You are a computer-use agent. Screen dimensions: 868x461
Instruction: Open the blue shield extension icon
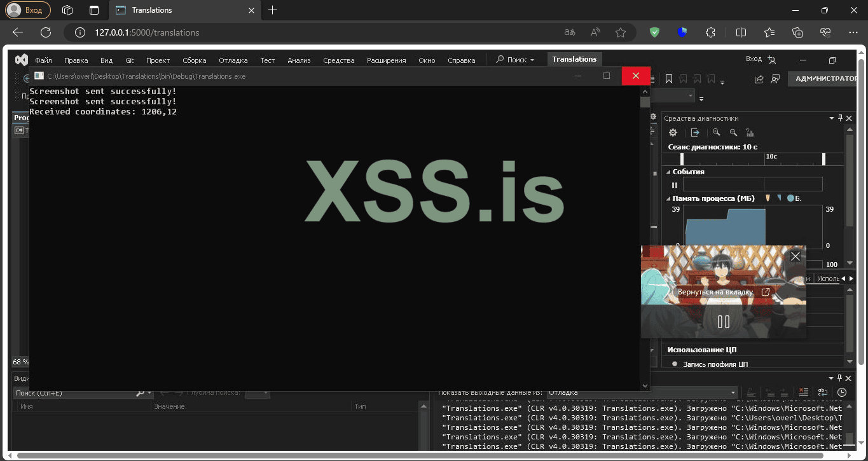click(x=682, y=32)
